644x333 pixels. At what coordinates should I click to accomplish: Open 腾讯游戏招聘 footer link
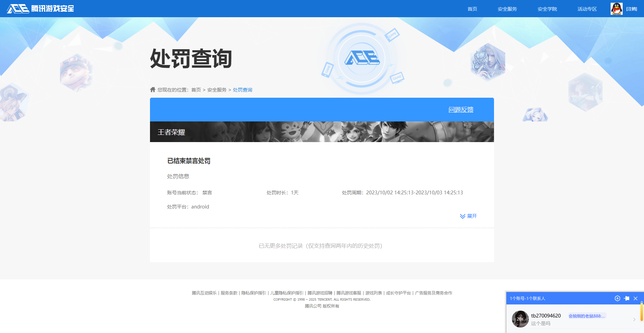pos(320,293)
